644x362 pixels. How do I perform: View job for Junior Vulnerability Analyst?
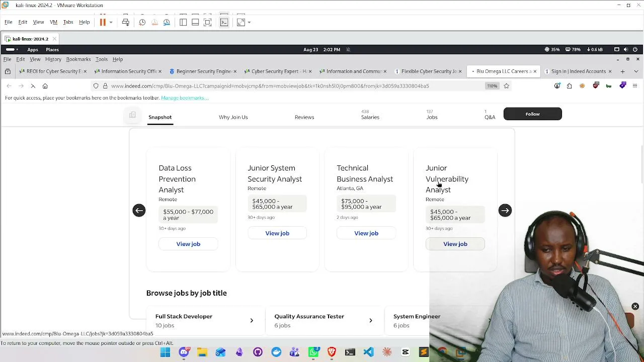point(455,244)
